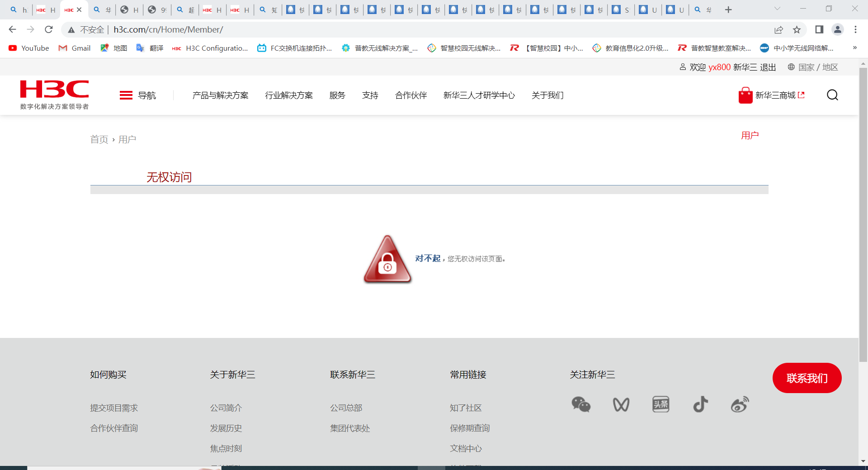The image size is (868, 470).
Task: Click the share page icon in address bar
Action: coord(778,29)
